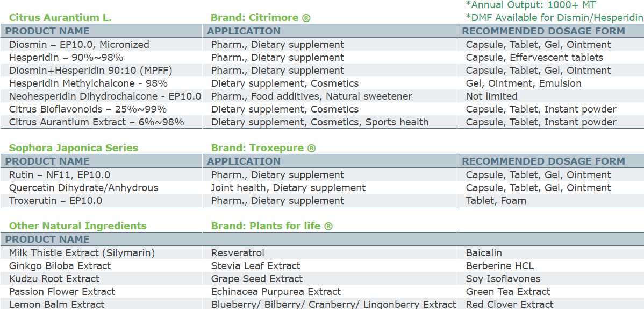Select the Brand: Citrimore heading

click(261, 18)
